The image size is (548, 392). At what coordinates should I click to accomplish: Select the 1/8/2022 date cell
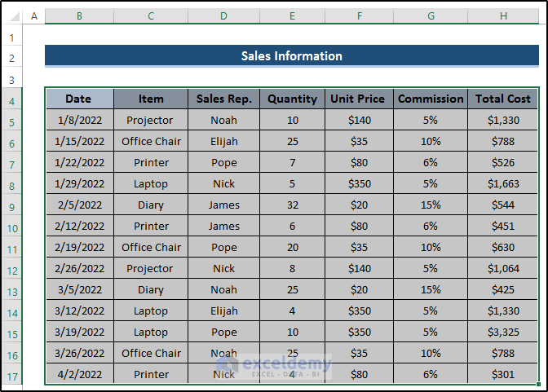[79, 121]
